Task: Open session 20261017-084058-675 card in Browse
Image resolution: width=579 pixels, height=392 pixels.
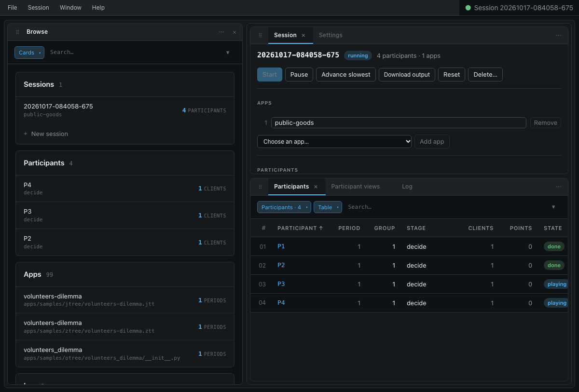Action: coord(125,110)
